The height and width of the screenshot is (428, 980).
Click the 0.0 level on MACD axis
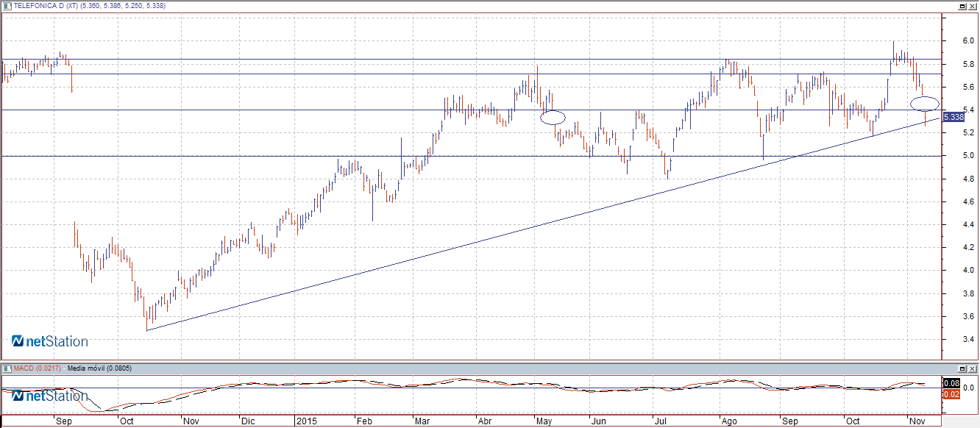[x=969, y=388]
